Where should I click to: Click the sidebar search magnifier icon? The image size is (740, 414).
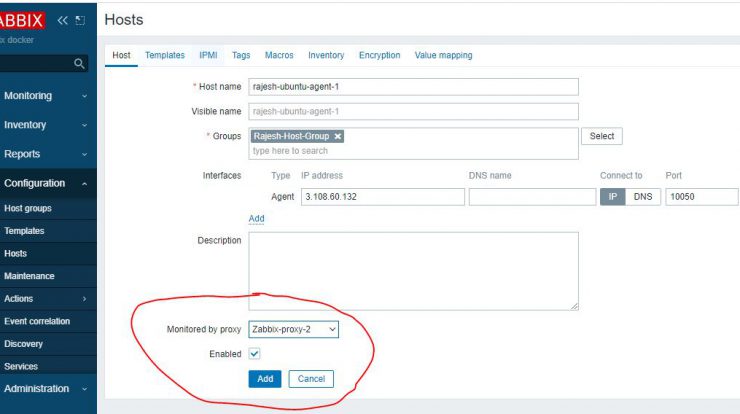point(79,63)
